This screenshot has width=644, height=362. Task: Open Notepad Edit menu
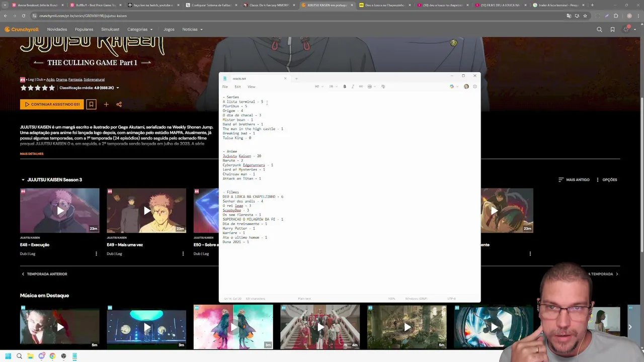coord(237,86)
